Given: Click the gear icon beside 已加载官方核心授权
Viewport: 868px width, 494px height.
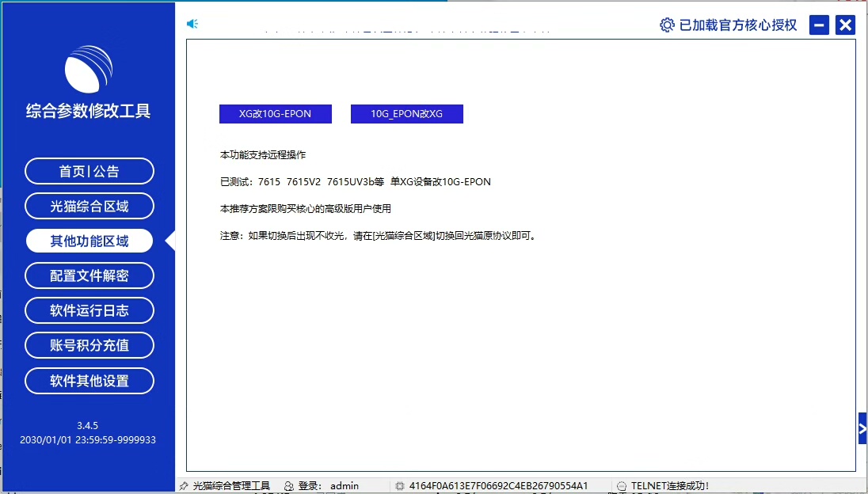Looking at the screenshot, I should (x=667, y=25).
